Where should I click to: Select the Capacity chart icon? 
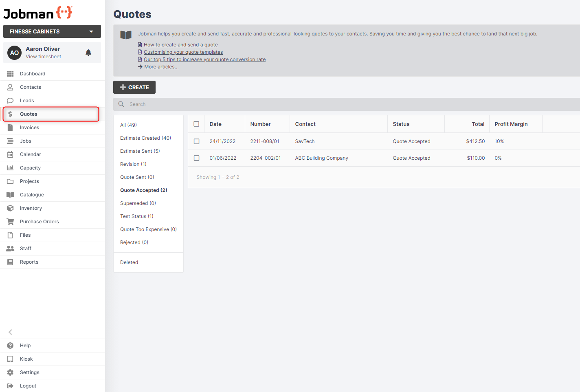pos(10,167)
